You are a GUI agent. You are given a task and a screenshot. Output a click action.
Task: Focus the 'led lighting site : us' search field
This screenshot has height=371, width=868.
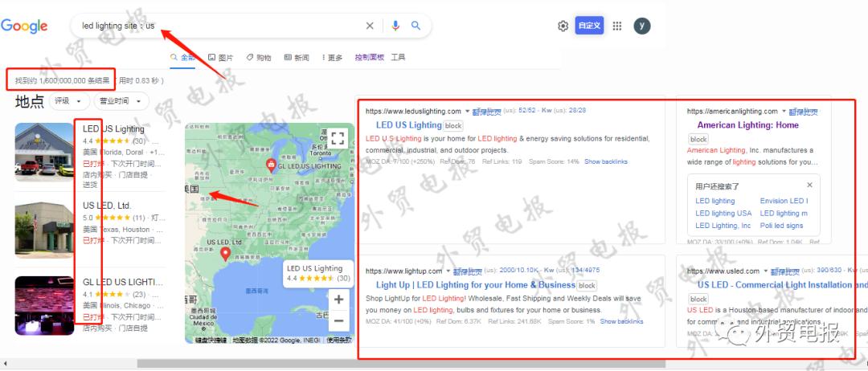pyautogui.click(x=222, y=26)
